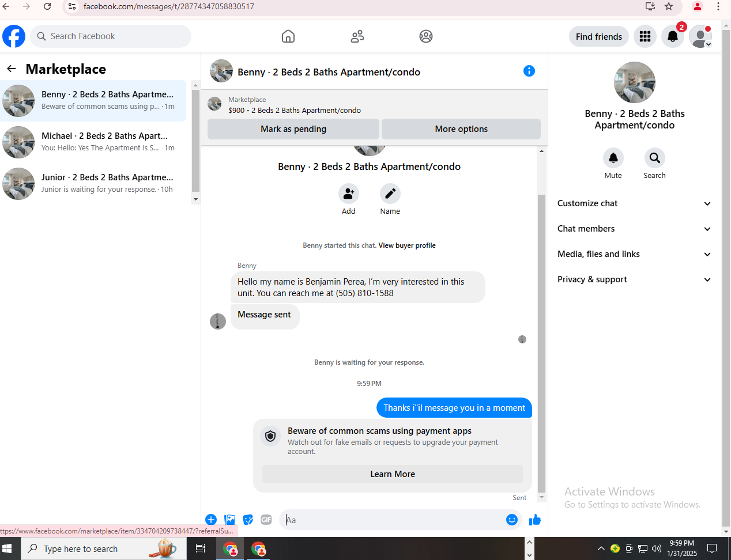
Task: Open the Groups icon in top navigation
Action: (x=426, y=36)
